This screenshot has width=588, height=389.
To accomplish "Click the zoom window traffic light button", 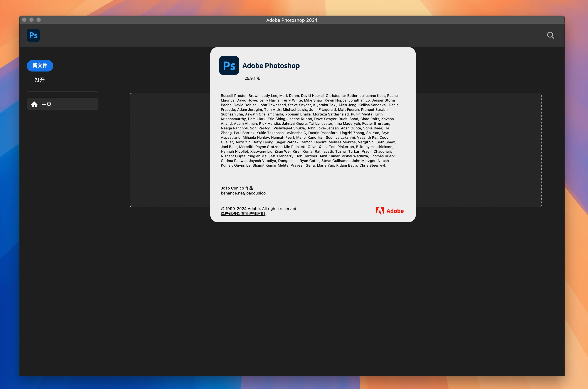I will (39, 20).
